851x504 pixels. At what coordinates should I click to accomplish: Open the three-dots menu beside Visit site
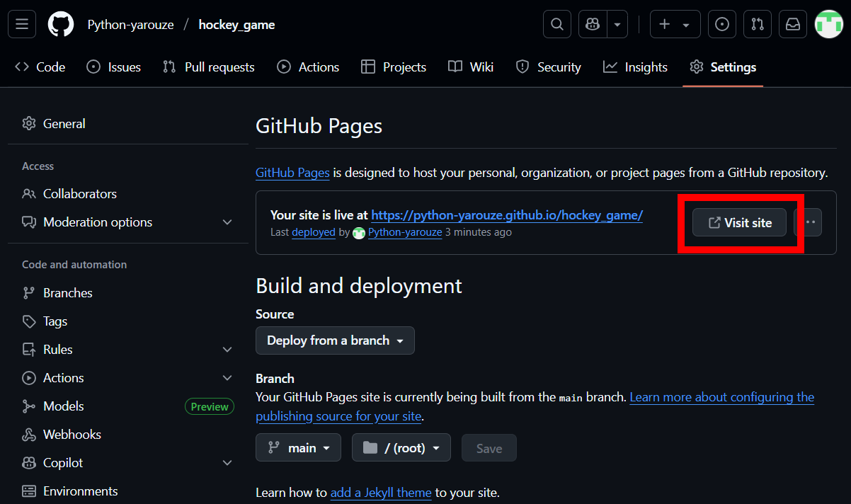click(811, 222)
